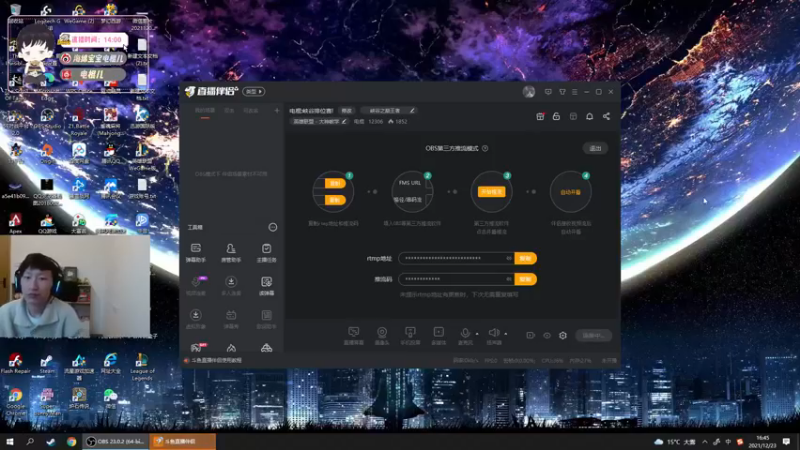The width and height of the screenshot is (800, 450).
Task: Click the exit button for OBS mode
Action: [x=595, y=148]
